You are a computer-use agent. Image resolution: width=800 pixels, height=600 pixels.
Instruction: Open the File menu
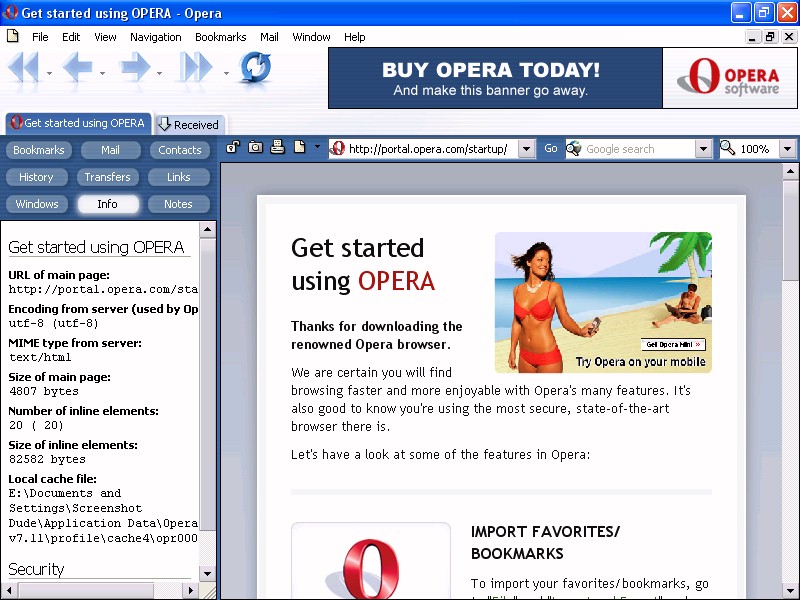pos(40,37)
